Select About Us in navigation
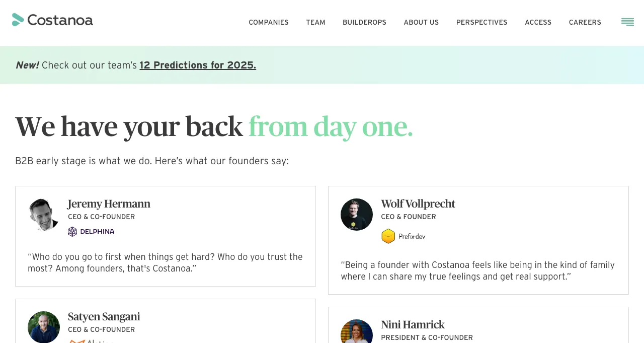 click(421, 22)
